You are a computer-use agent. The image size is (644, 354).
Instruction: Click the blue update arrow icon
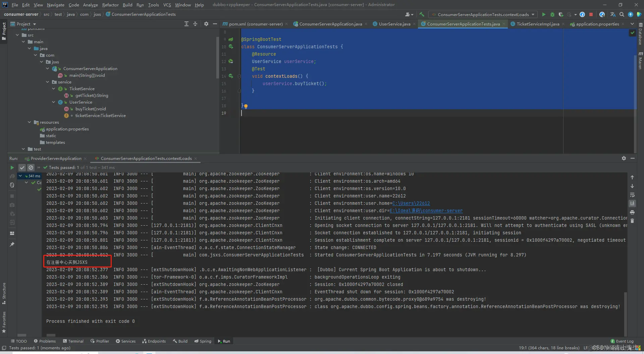pos(631,14)
